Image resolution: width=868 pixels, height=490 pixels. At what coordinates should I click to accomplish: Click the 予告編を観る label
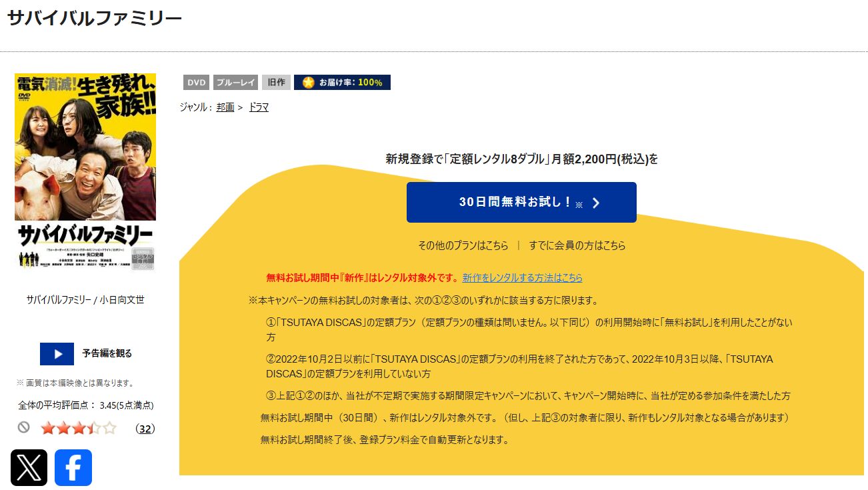[107, 354]
